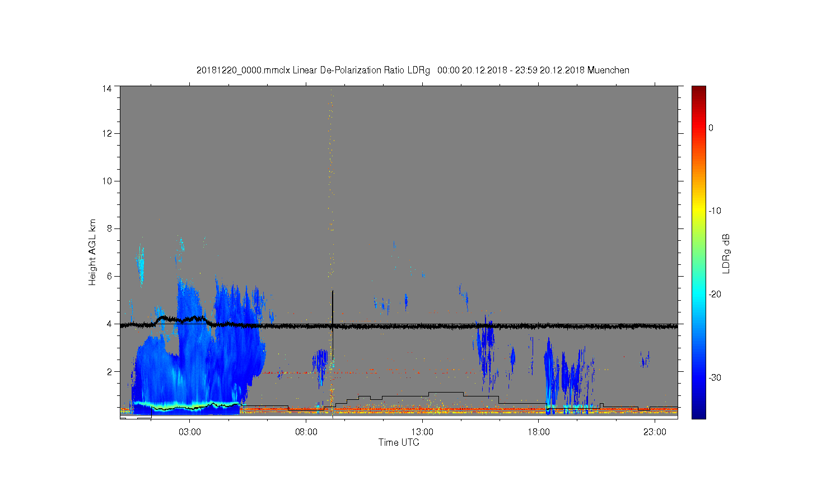Click the height tick label 4
This screenshot has height=504, width=840.
coord(109,324)
